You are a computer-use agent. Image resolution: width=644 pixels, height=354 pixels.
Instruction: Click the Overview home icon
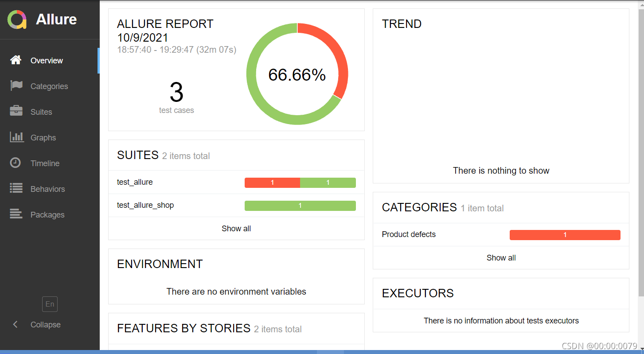[x=16, y=60]
